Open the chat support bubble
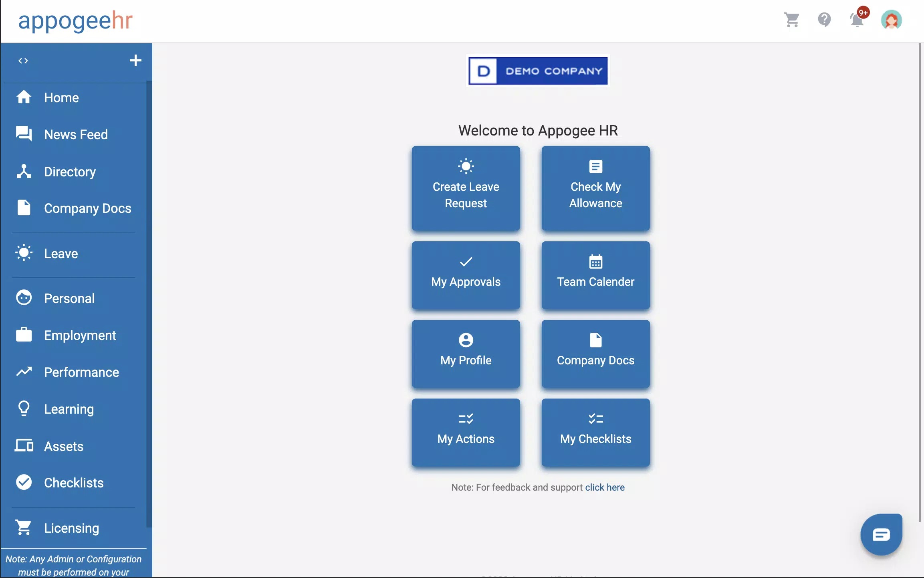924x578 pixels. pyautogui.click(x=881, y=535)
